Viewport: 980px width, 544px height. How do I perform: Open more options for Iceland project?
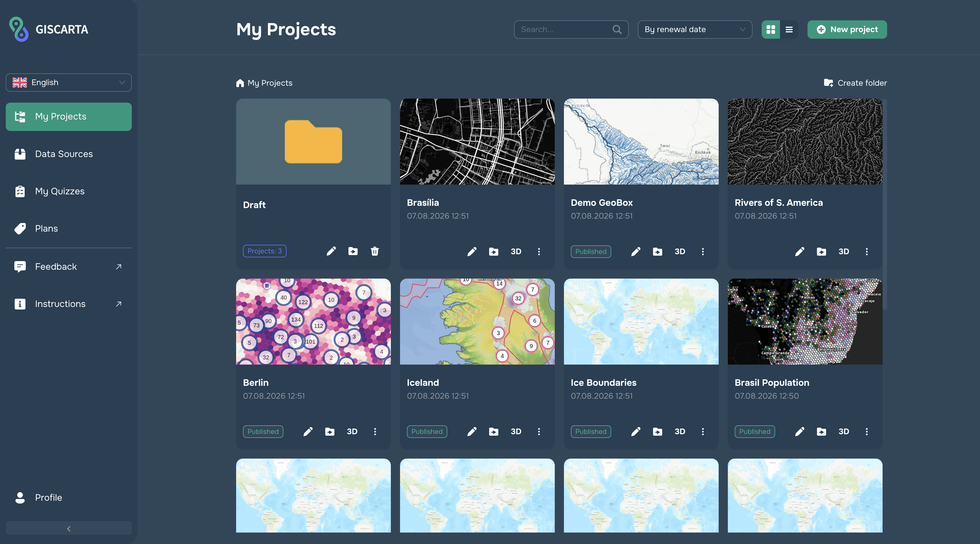tap(539, 431)
